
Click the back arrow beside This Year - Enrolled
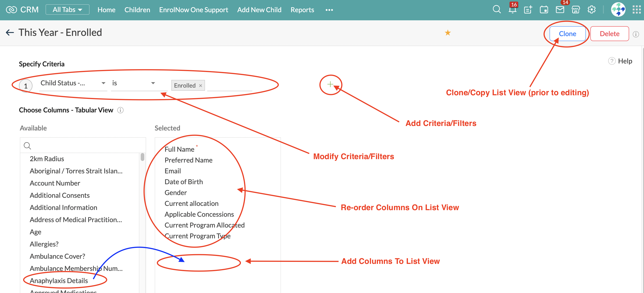point(10,33)
